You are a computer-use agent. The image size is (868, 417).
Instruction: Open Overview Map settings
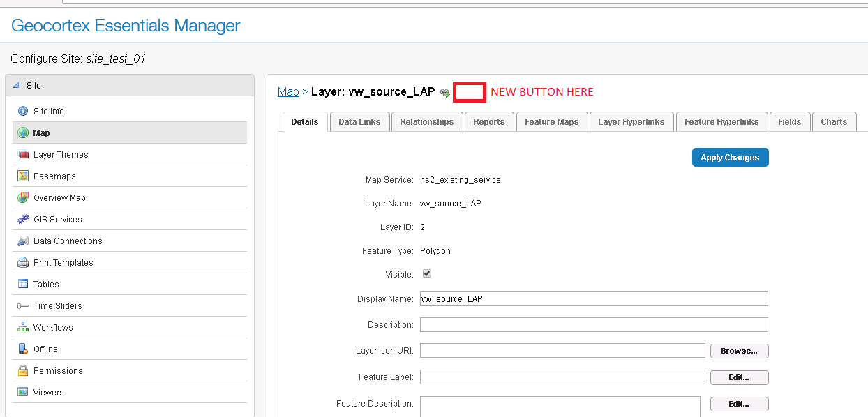(130, 197)
